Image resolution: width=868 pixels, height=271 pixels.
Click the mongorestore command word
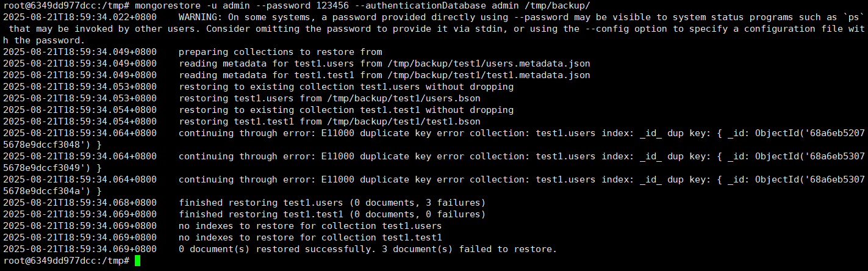tap(168, 5)
